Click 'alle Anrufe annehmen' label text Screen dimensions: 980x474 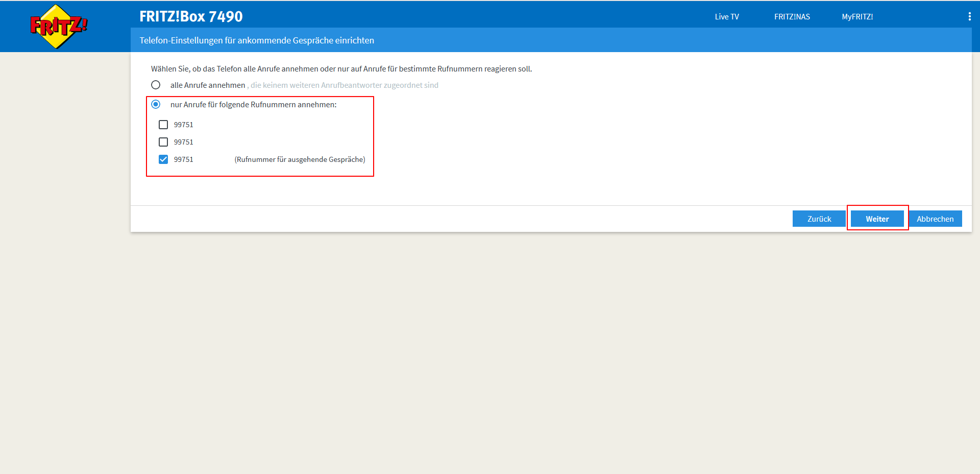pos(208,85)
